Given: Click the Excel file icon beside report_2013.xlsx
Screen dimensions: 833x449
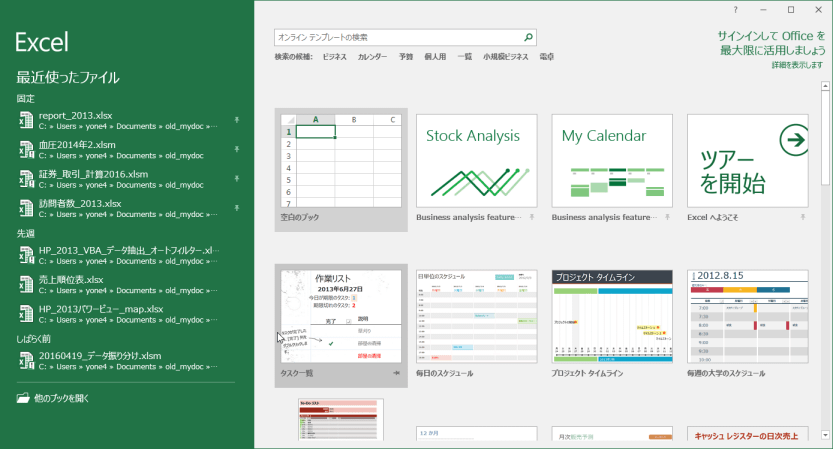Looking at the screenshot, I should coord(25,121).
